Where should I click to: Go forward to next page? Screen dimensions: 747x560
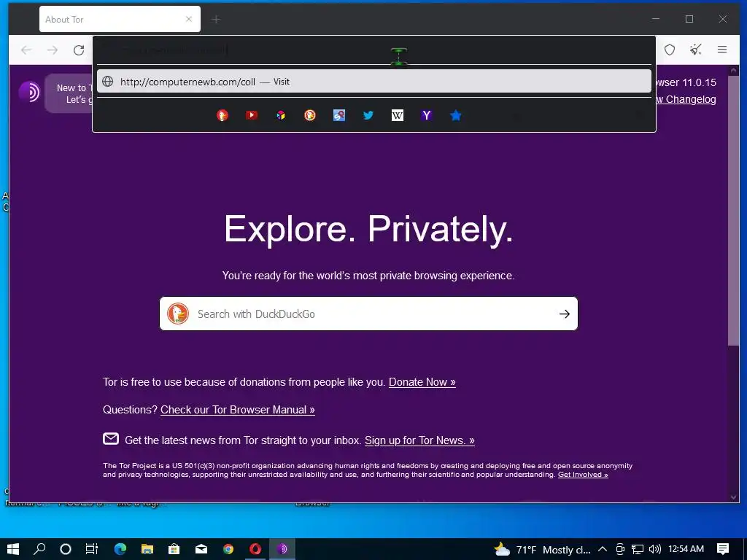pyautogui.click(x=53, y=50)
